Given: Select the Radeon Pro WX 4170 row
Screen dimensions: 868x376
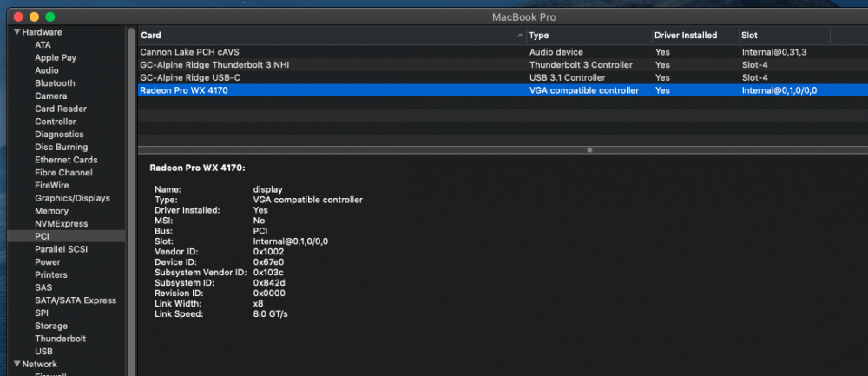Looking at the screenshot, I should (503, 90).
